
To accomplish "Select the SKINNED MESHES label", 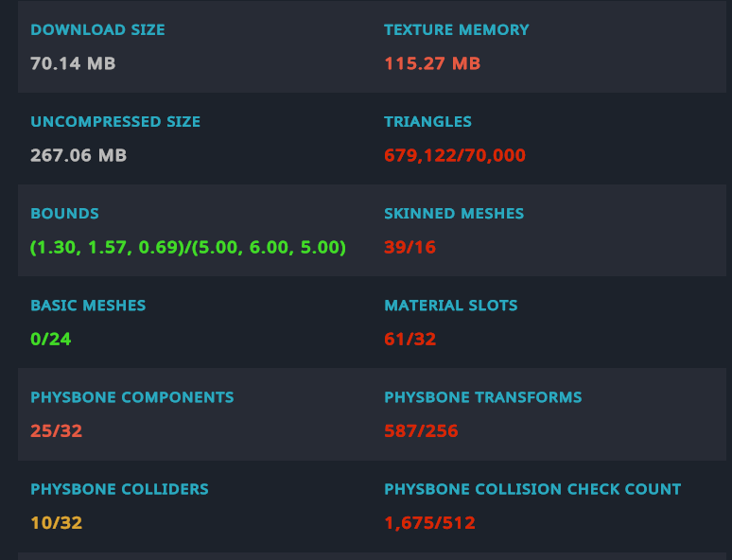I will [454, 214].
